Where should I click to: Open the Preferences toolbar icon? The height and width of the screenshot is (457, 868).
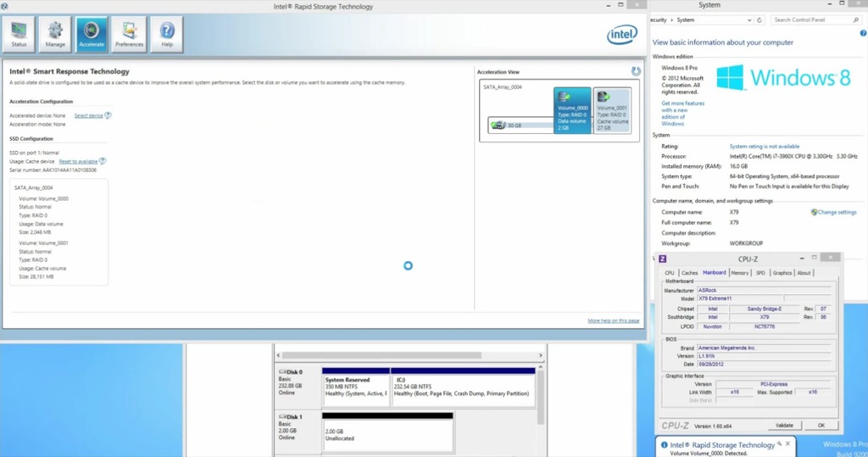129,35
